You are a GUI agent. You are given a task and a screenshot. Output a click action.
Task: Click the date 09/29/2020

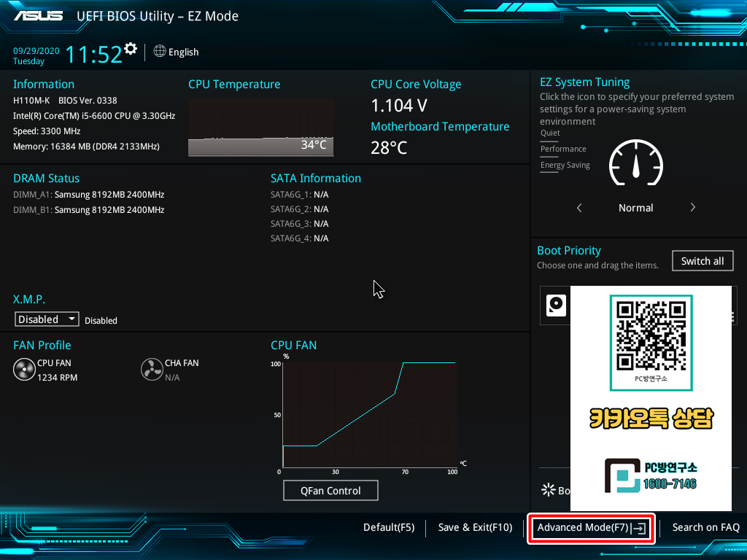pos(36,51)
